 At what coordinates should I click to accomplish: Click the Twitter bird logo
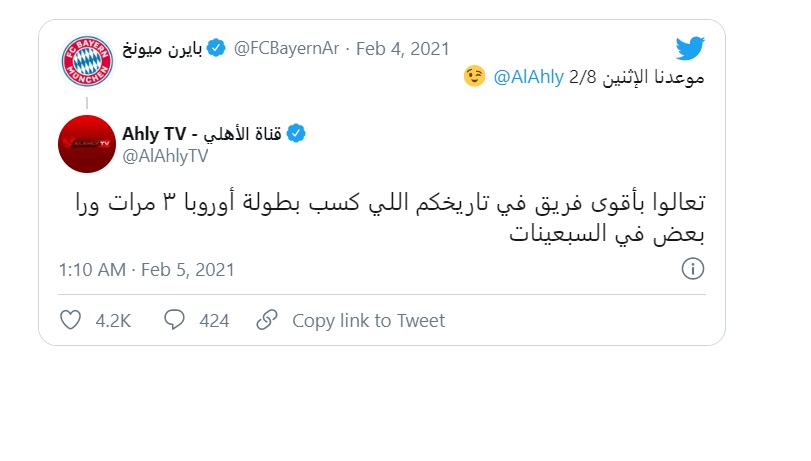pos(691,48)
